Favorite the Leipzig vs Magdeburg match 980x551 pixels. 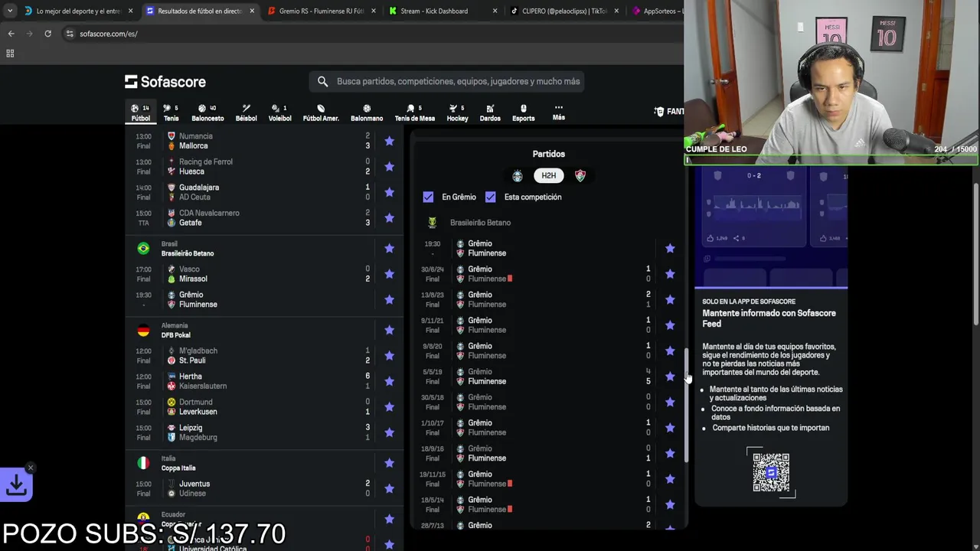click(389, 432)
